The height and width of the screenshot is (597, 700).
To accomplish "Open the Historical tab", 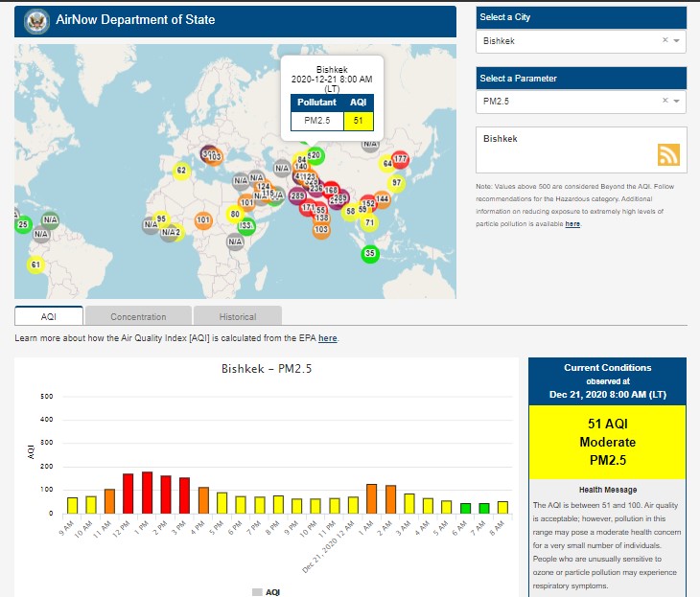I will point(238,316).
